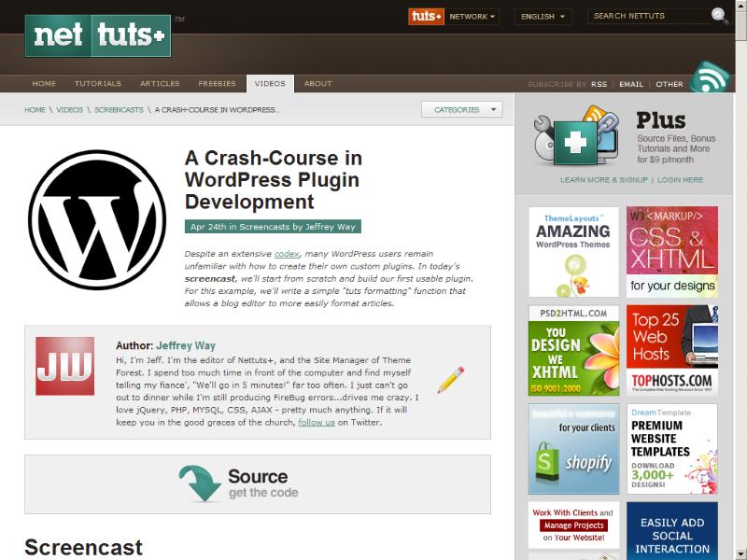747x560 pixels.
Task: Click the Screencast section heading
Action: coord(83,548)
